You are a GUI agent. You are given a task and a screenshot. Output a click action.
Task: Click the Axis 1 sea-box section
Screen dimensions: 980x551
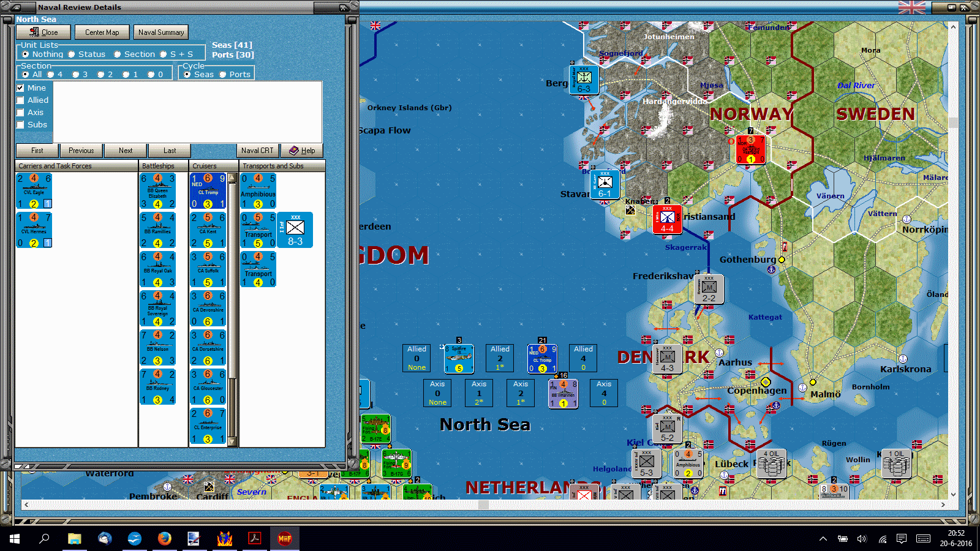click(x=480, y=393)
